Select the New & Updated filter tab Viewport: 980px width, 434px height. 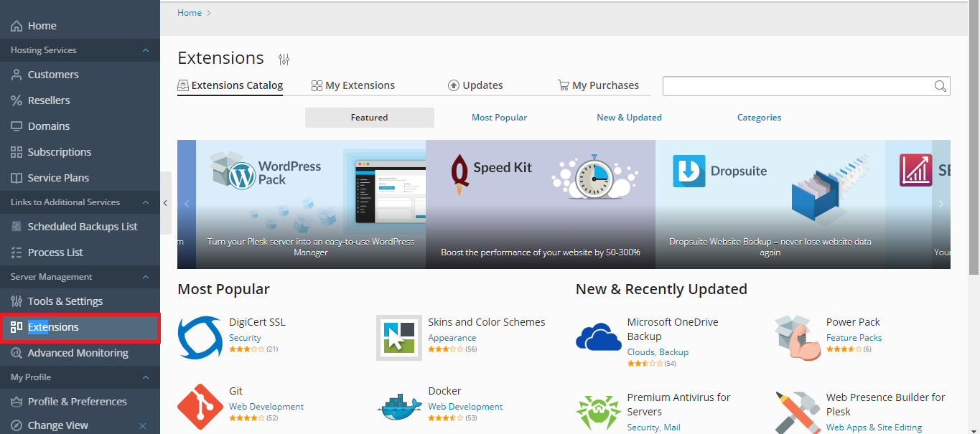click(630, 118)
